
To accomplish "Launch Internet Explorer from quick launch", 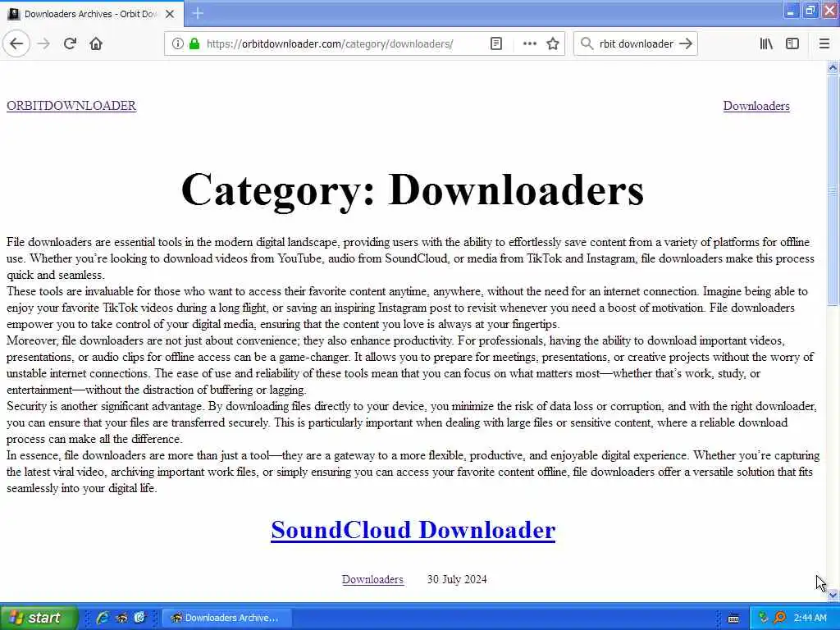I will pos(103,618).
